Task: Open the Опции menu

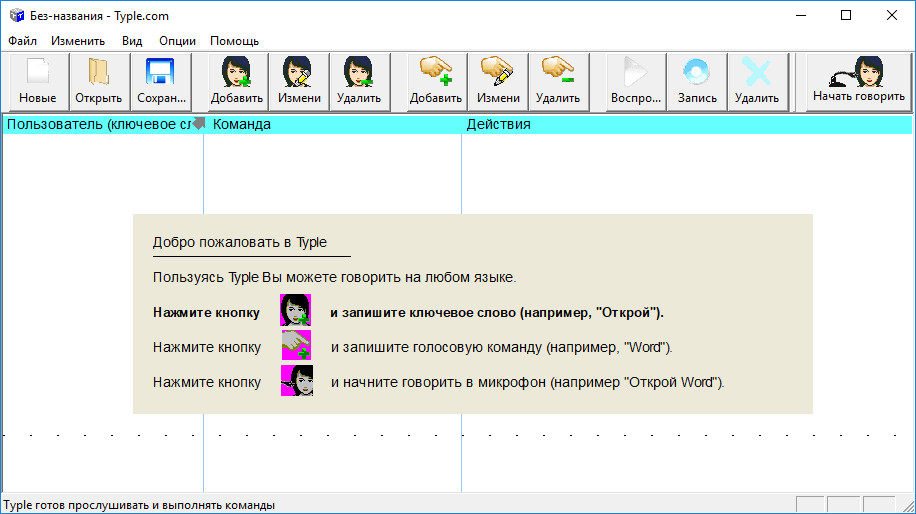Action: 177,41
